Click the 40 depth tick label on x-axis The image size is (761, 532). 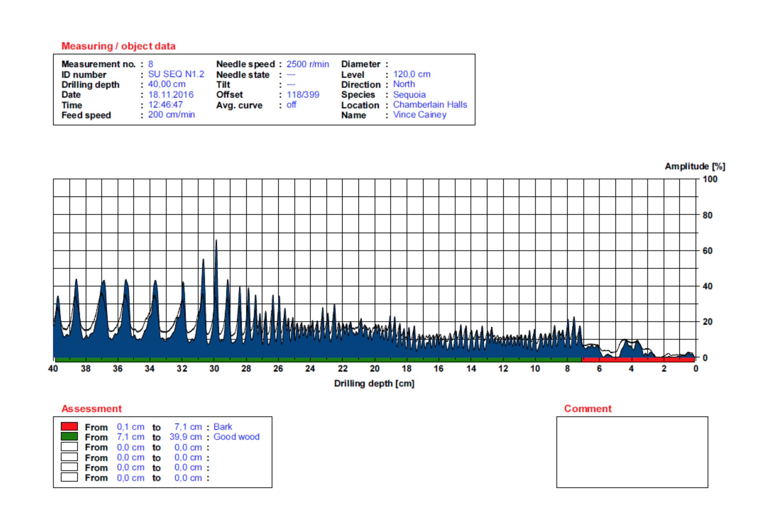53,368
